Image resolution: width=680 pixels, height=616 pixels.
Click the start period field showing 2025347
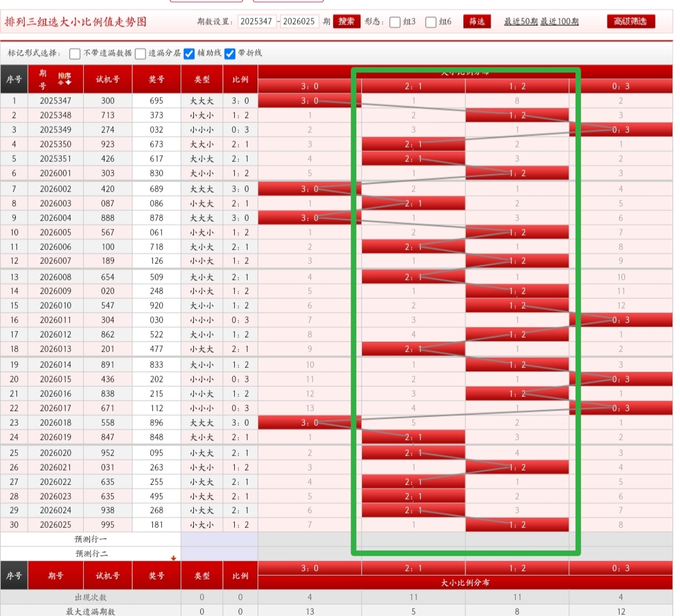click(x=257, y=21)
